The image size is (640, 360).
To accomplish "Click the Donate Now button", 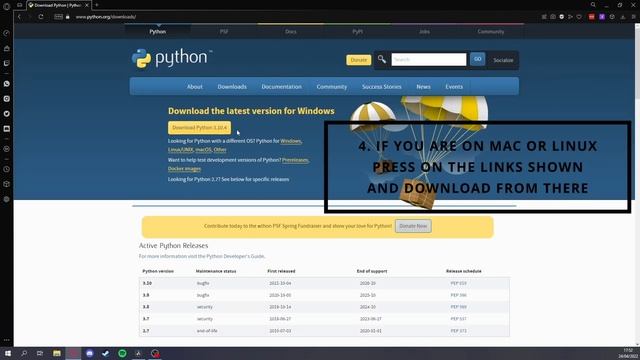I will pyautogui.click(x=413, y=226).
